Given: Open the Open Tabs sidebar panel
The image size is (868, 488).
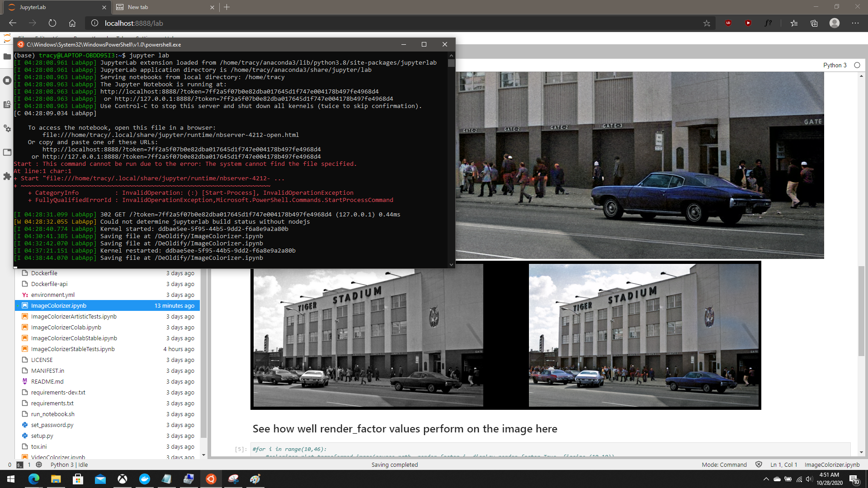Looking at the screenshot, I should tap(7, 152).
